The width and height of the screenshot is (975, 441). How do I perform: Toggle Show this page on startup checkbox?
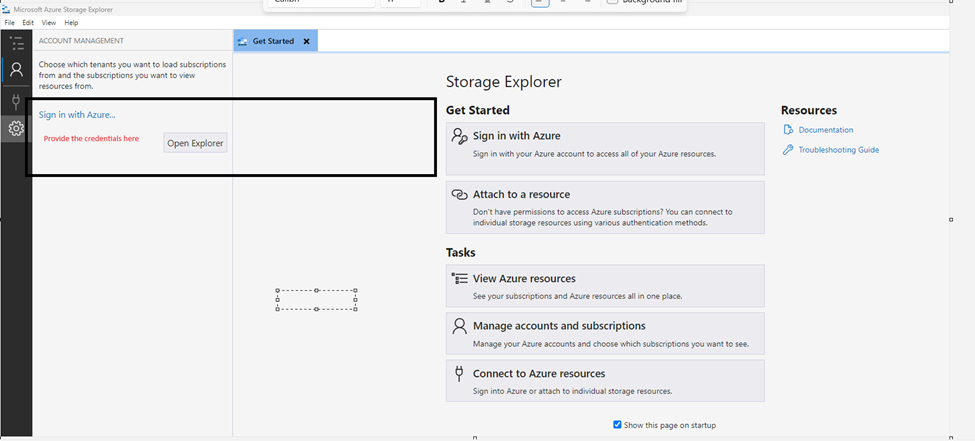617,425
